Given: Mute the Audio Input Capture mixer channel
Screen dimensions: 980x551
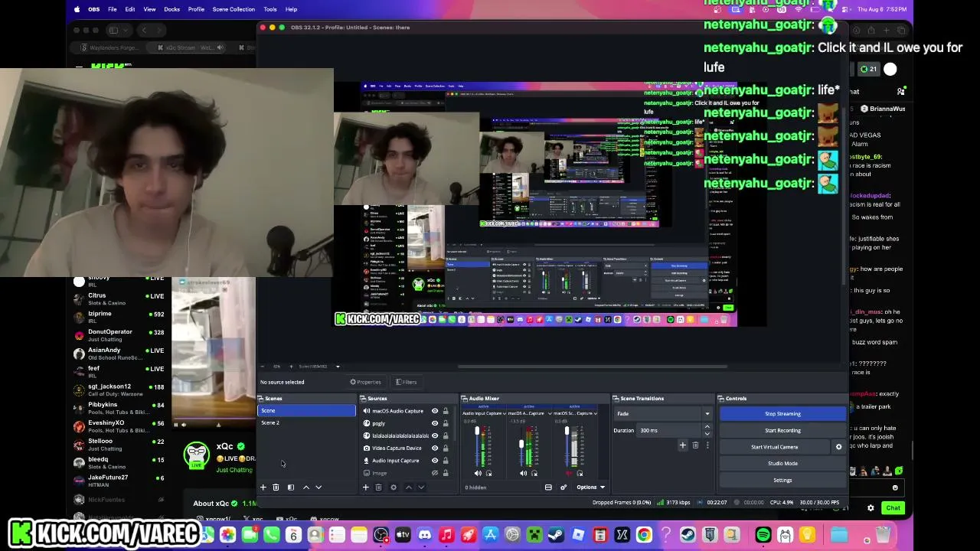Looking at the screenshot, I should (479, 473).
